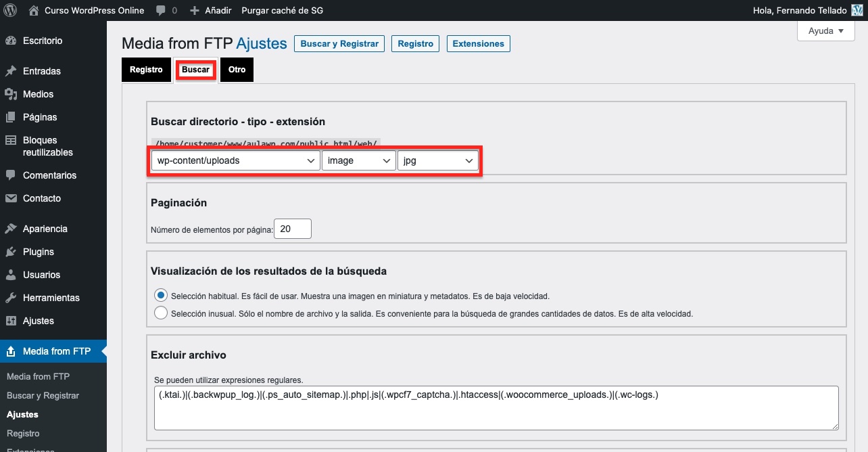Click the Plugins plug icon in sidebar

(x=11, y=252)
